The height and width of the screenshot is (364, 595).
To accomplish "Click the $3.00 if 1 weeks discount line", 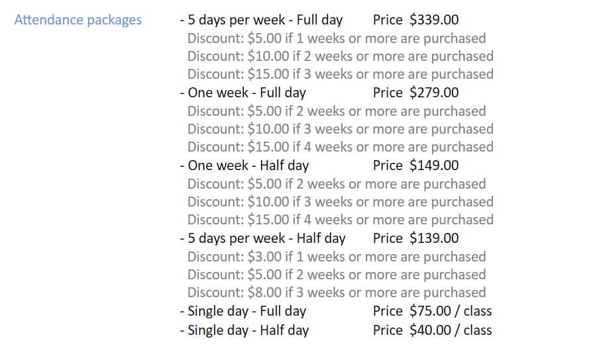I will point(337,257).
